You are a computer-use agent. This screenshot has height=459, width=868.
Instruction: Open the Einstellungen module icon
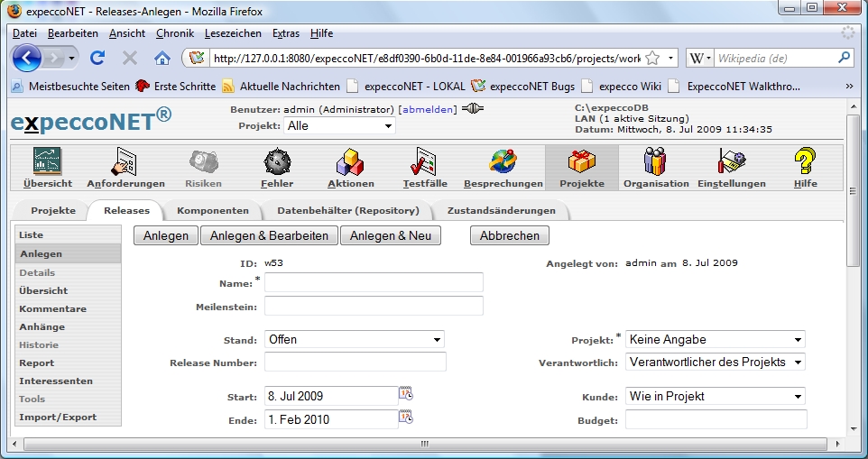[731, 163]
